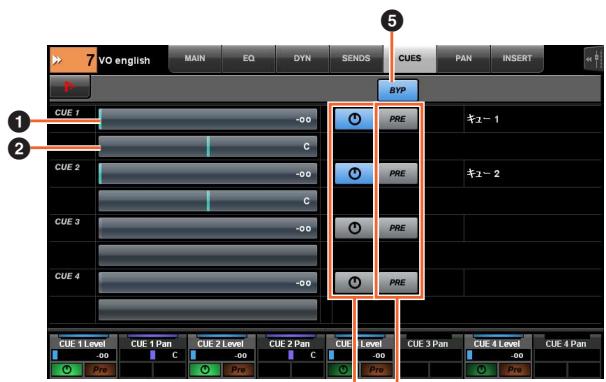Select the CUES tab
This screenshot has height=382, width=606.
point(410,59)
